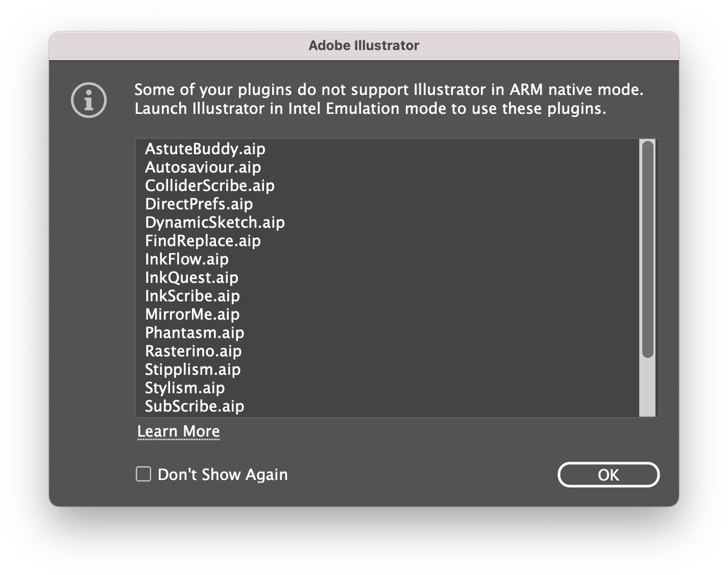728x575 pixels.
Task: Select ColliderScribe.aip in the plugin list
Action: click(x=209, y=186)
